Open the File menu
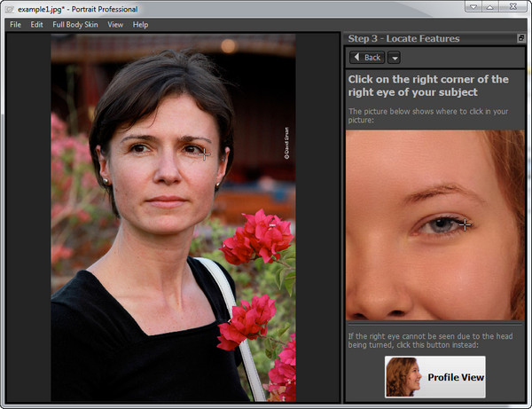This screenshot has height=409, width=532. (15, 25)
